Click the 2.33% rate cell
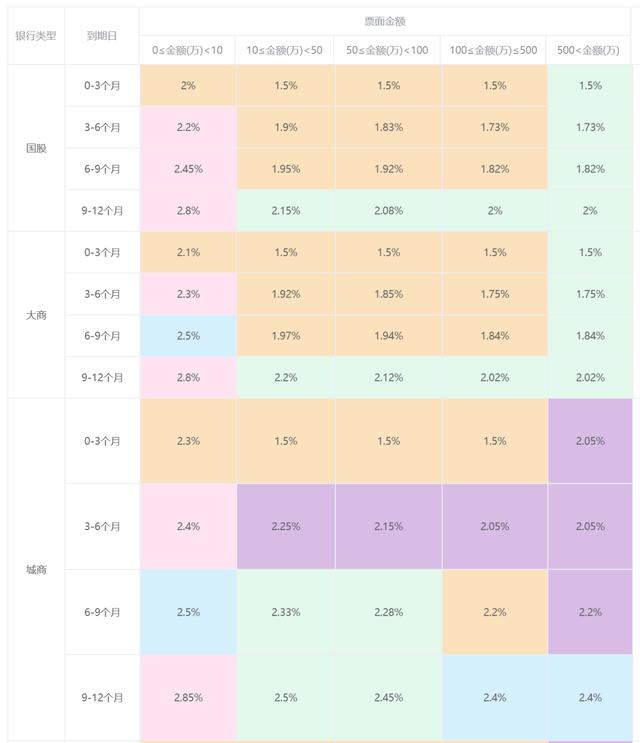640x743 pixels. click(x=285, y=612)
